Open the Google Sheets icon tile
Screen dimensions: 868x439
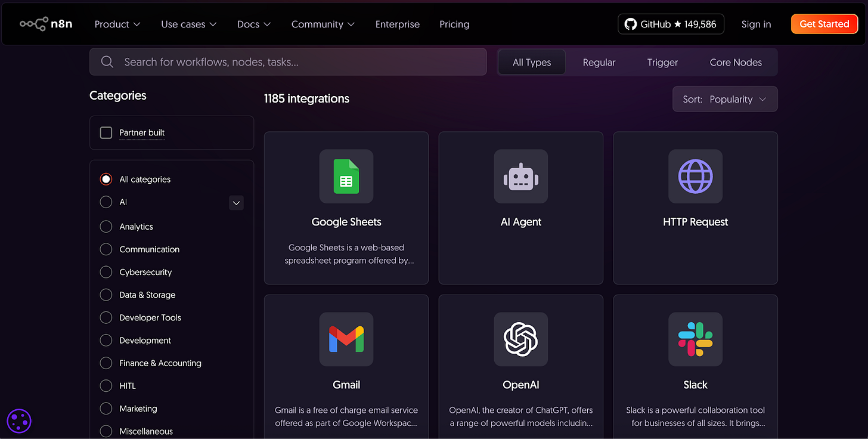346,176
